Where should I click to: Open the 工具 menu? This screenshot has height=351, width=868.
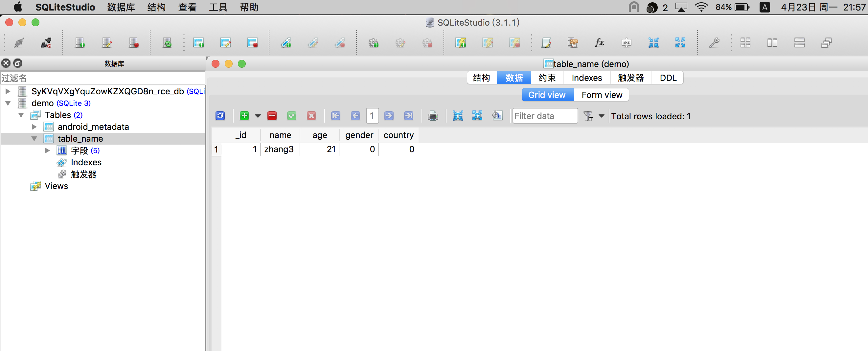pyautogui.click(x=218, y=7)
